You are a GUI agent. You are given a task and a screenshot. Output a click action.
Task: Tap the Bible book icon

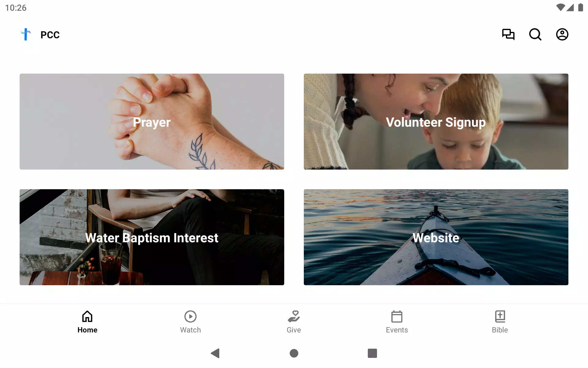(500, 316)
